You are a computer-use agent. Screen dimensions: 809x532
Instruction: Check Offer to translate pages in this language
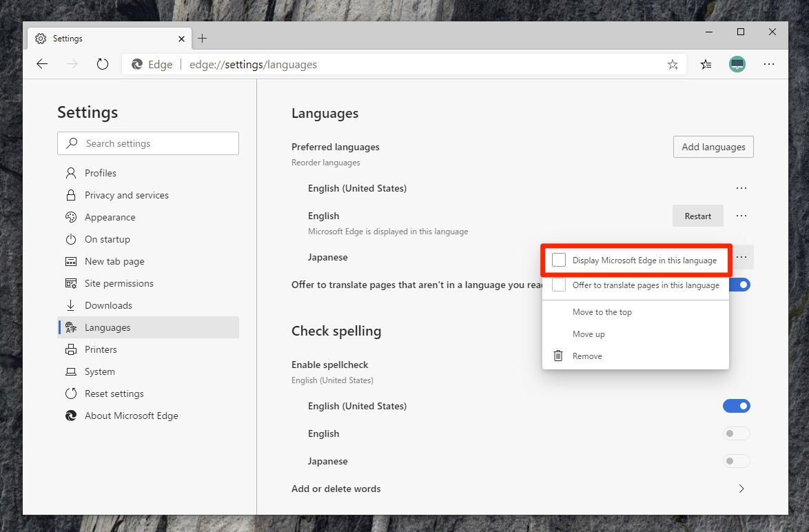(x=559, y=285)
